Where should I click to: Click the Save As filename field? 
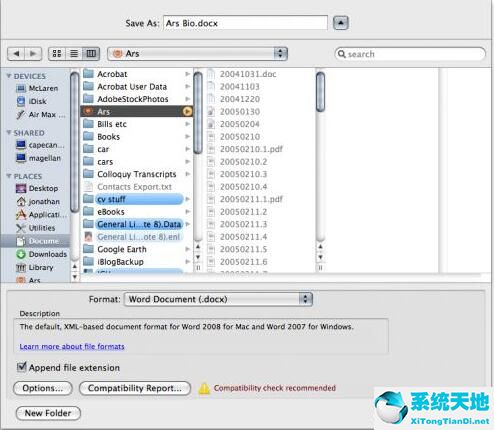point(245,23)
